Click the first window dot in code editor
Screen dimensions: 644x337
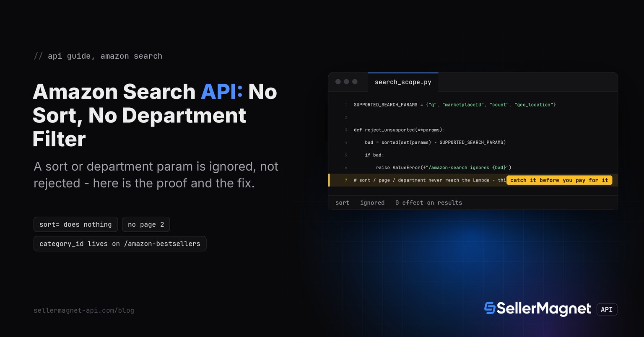338,82
